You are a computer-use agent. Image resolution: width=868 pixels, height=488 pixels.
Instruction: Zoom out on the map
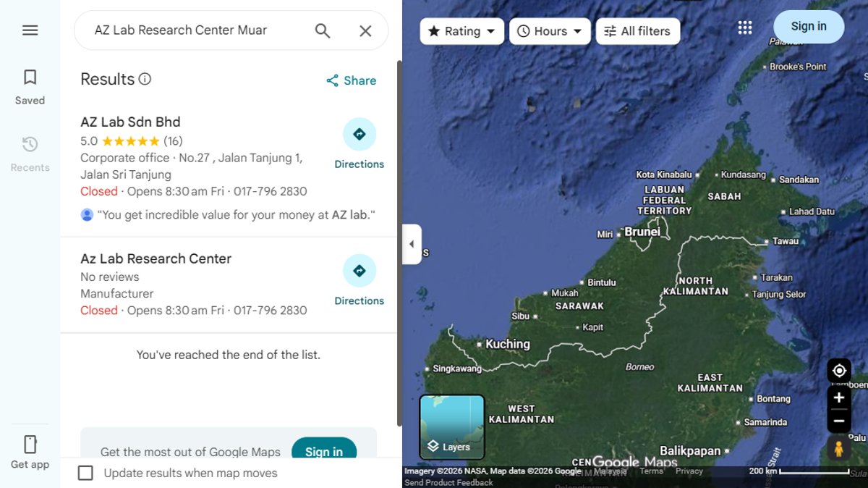tap(839, 421)
